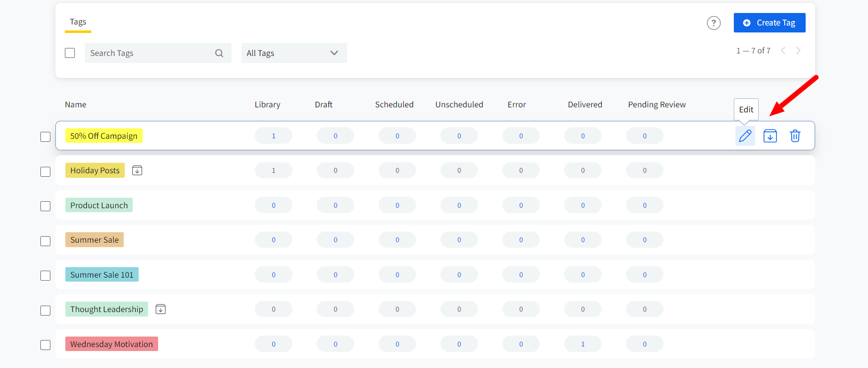Go to previous page with left chevron
Screen dimensions: 868x368
(783, 50)
